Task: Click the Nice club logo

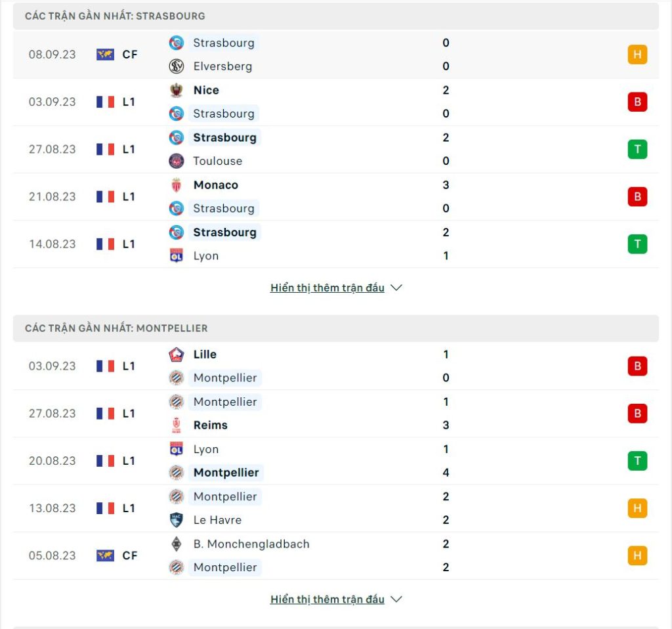Action: (176, 90)
